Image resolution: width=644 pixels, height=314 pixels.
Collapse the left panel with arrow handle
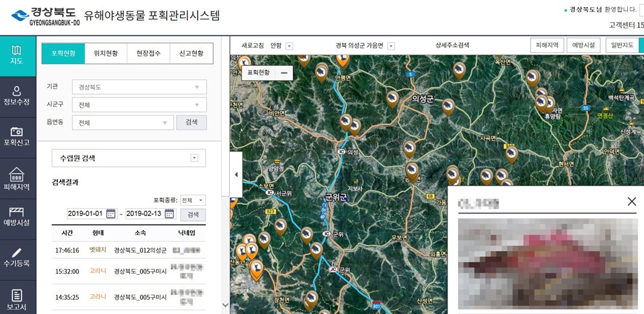click(236, 175)
